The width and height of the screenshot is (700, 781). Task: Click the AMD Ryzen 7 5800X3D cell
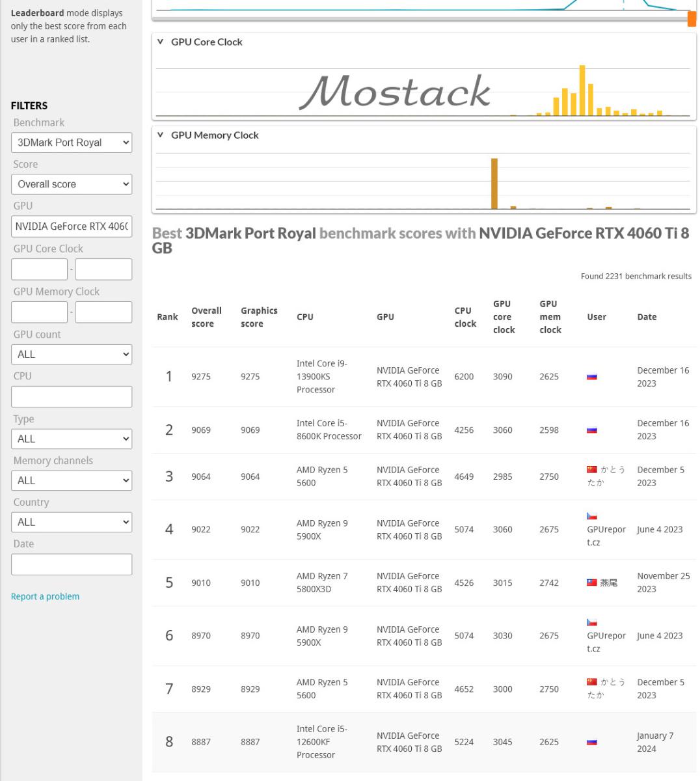[x=323, y=582]
